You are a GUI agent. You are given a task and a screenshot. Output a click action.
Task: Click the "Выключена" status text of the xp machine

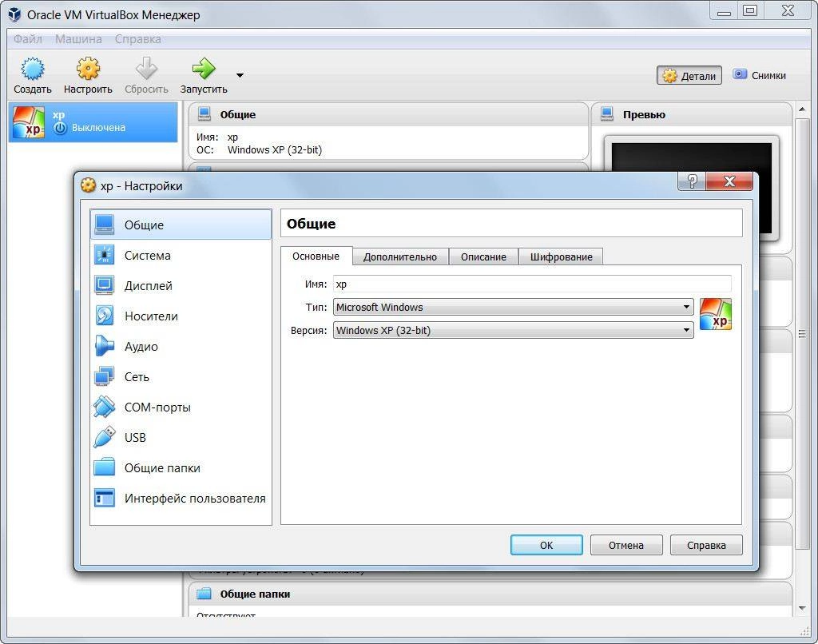pyautogui.click(x=98, y=127)
